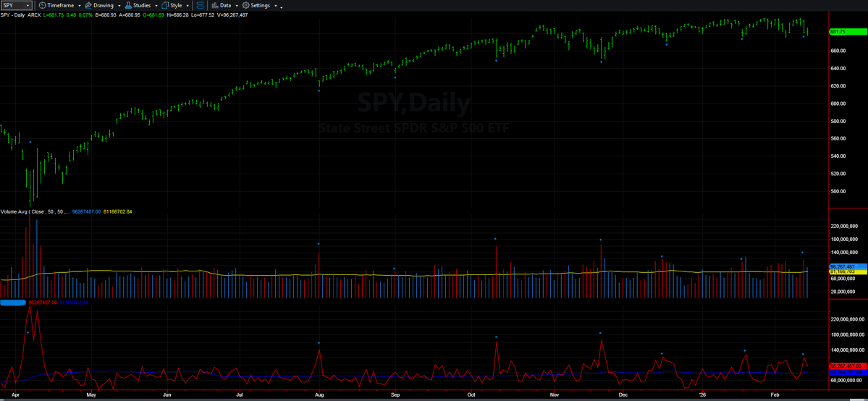The height and width of the screenshot is (401, 868).
Task: Click the bid B=680.93 value
Action: tap(106, 15)
